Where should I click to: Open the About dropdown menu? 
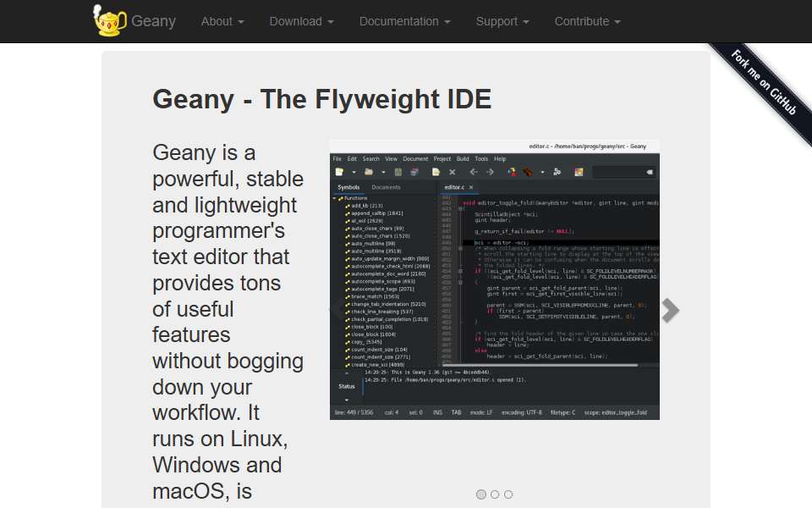222,21
